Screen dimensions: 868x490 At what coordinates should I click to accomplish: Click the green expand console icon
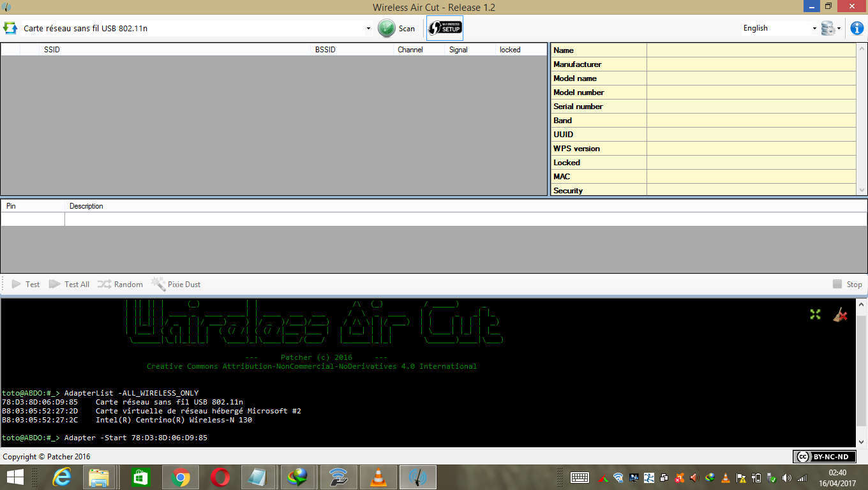tap(815, 314)
